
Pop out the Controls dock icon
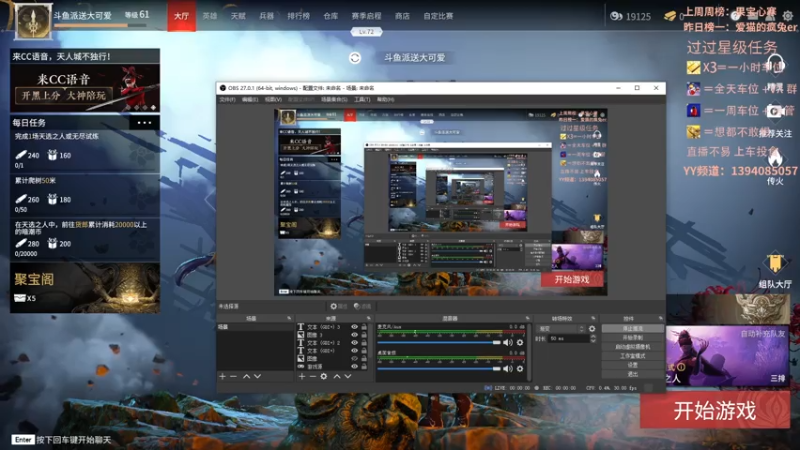(x=661, y=318)
